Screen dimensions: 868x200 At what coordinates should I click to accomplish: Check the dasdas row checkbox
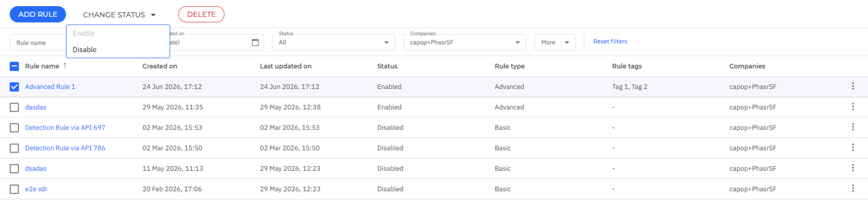14,107
